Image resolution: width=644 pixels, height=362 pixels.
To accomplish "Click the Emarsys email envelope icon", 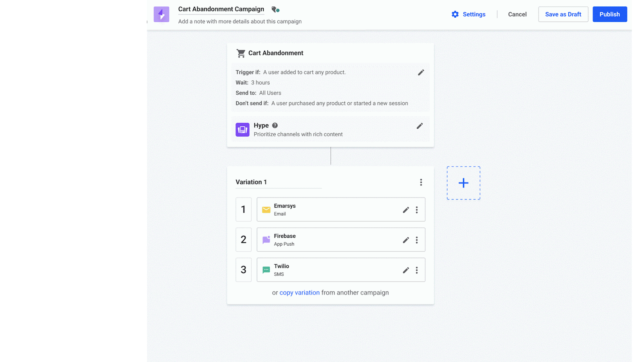I will click(266, 210).
